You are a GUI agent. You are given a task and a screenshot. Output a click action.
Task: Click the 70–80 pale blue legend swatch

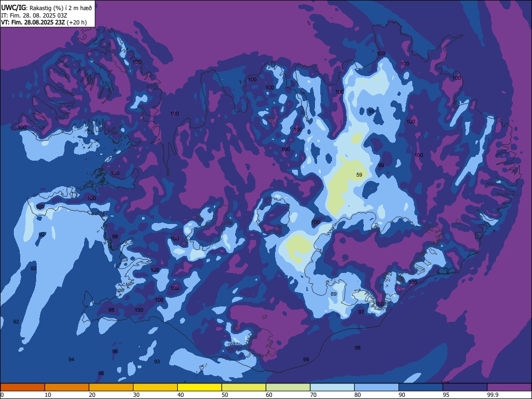tap(332, 387)
